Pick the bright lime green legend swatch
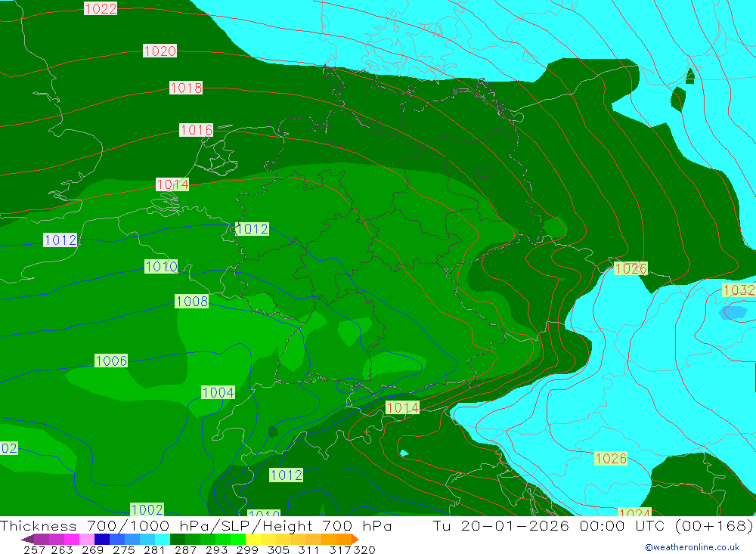Image resolution: width=756 pixels, height=554 pixels. pyautogui.click(x=238, y=539)
